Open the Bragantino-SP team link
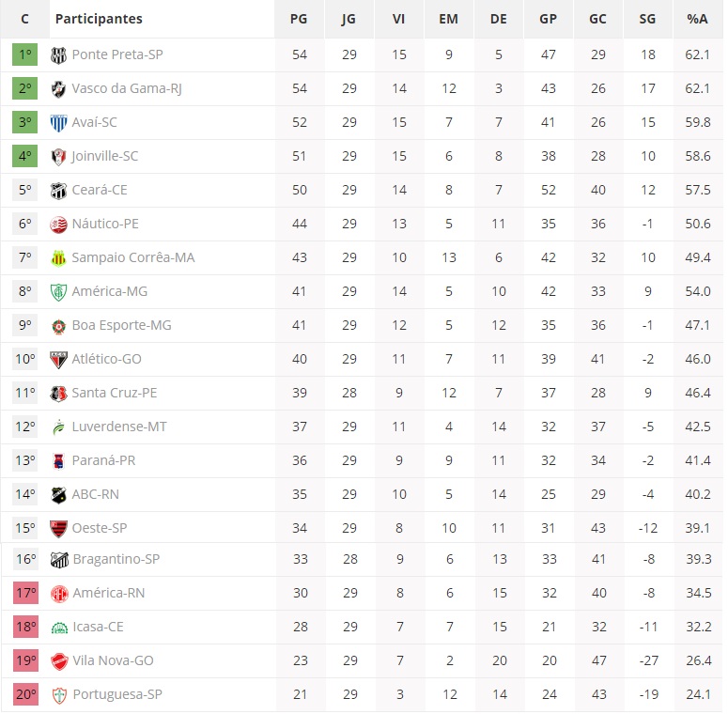Image resolution: width=728 pixels, height=714 pixels. pyautogui.click(x=116, y=559)
